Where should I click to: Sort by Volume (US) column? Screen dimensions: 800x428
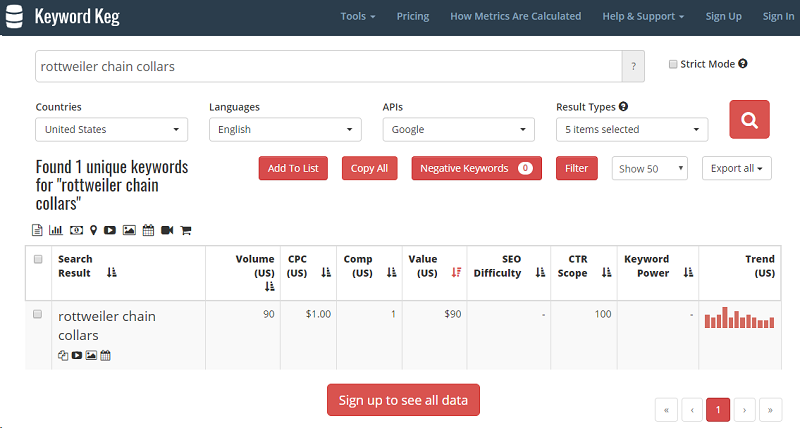[269, 287]
